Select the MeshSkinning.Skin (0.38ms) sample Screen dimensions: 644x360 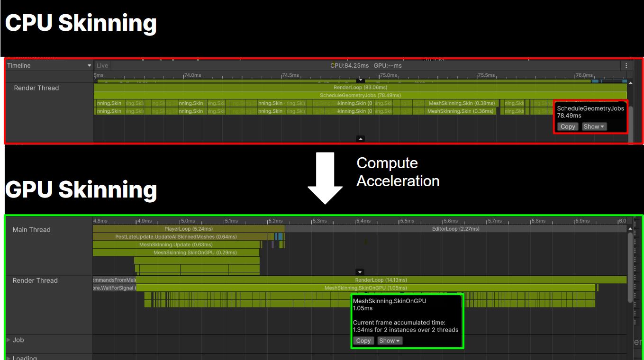pyautogui.click(x=462, y=103)
